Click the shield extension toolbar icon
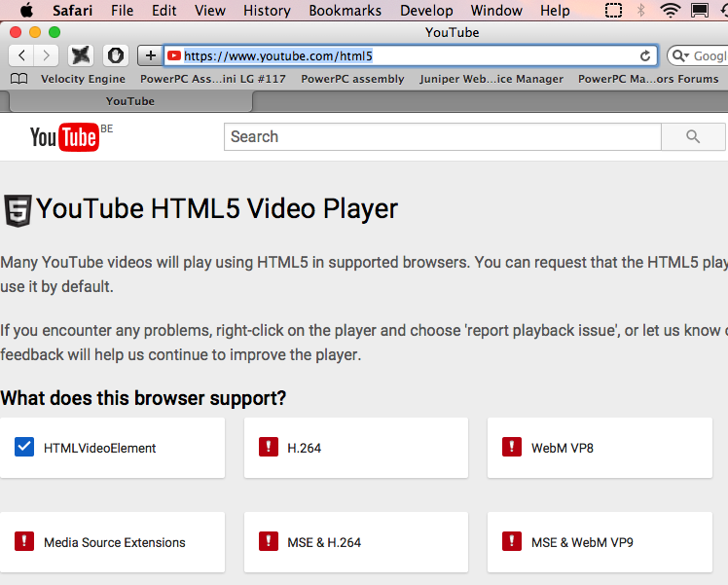The image size is (728, 585). [x=115, y=55]
